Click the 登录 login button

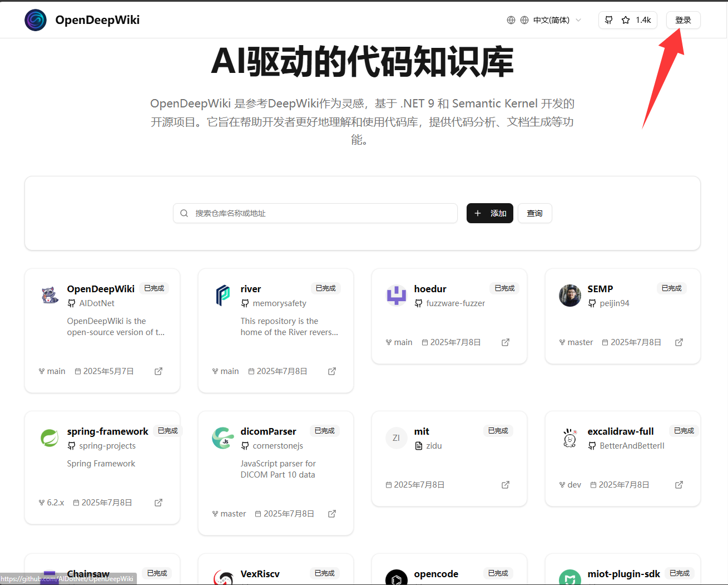(683, 19)
